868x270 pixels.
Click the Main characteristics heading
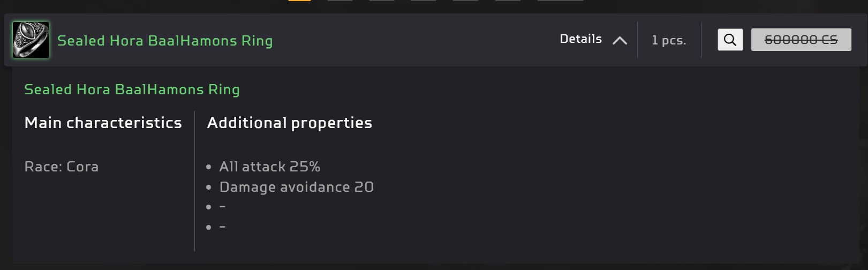[103, 123]
